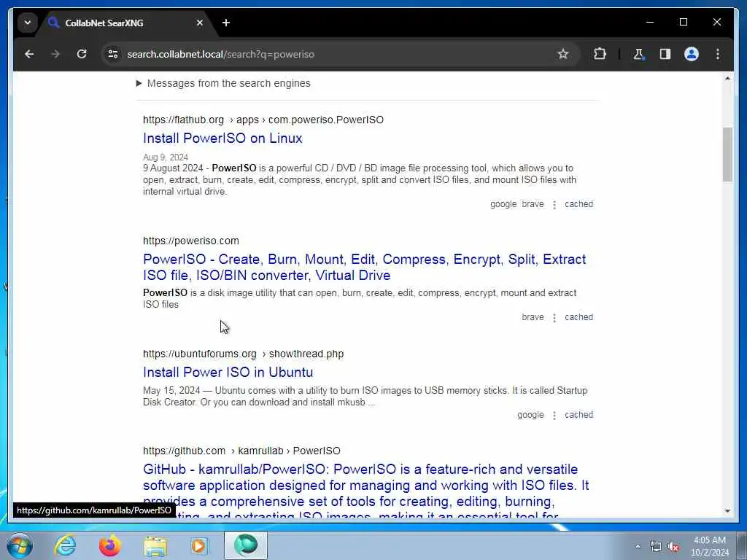Expand Messages from the search engines
Image resolution: width=747 pixels, height=560 pixels.
223,83
